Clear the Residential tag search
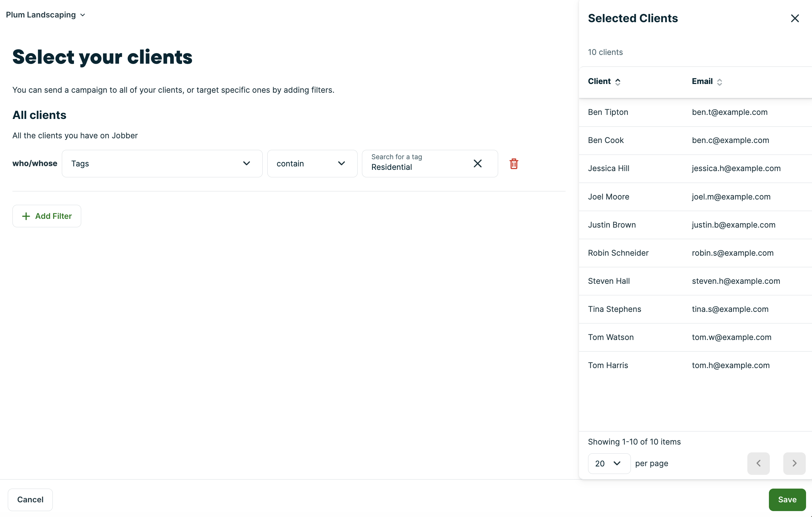This screenshot has height=517, width=812. tap(478, 164)
